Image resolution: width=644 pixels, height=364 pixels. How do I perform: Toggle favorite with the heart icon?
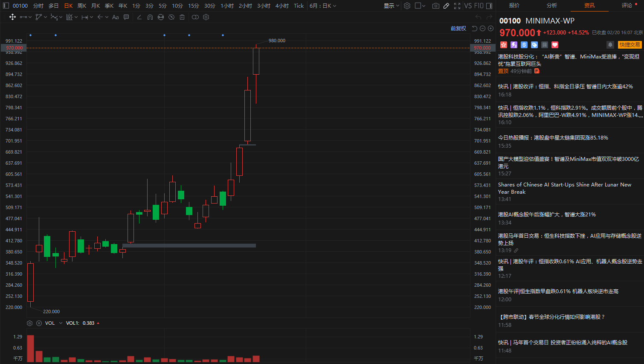point(555,44)
